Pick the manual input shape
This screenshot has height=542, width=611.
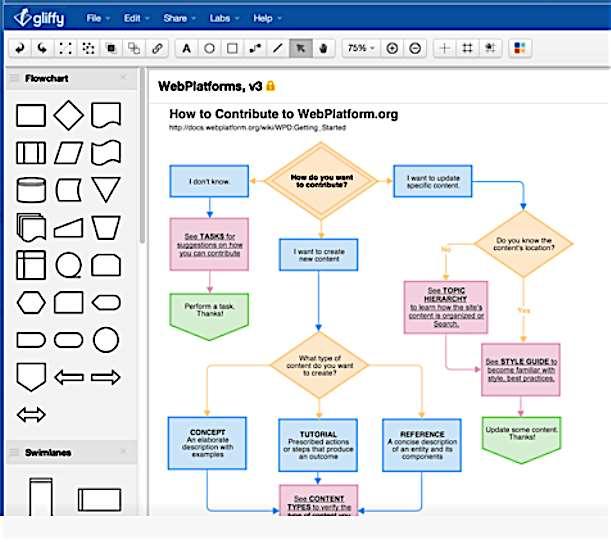69,228
